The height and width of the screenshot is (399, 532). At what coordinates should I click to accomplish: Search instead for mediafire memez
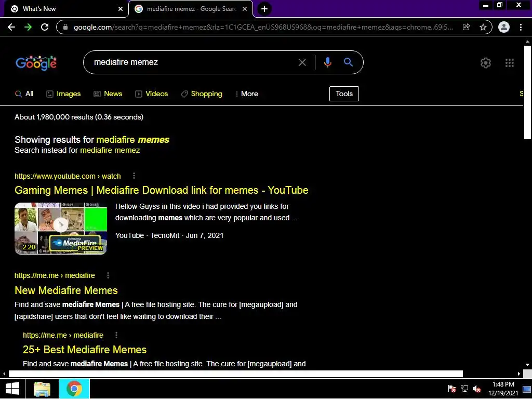[x=110, y=150]
